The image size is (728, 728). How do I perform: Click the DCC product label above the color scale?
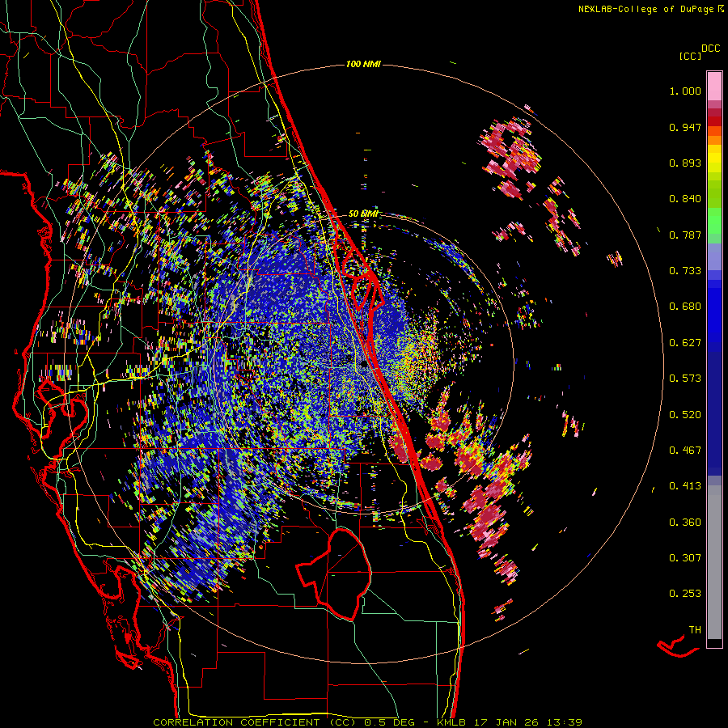(x=710, y=49)
